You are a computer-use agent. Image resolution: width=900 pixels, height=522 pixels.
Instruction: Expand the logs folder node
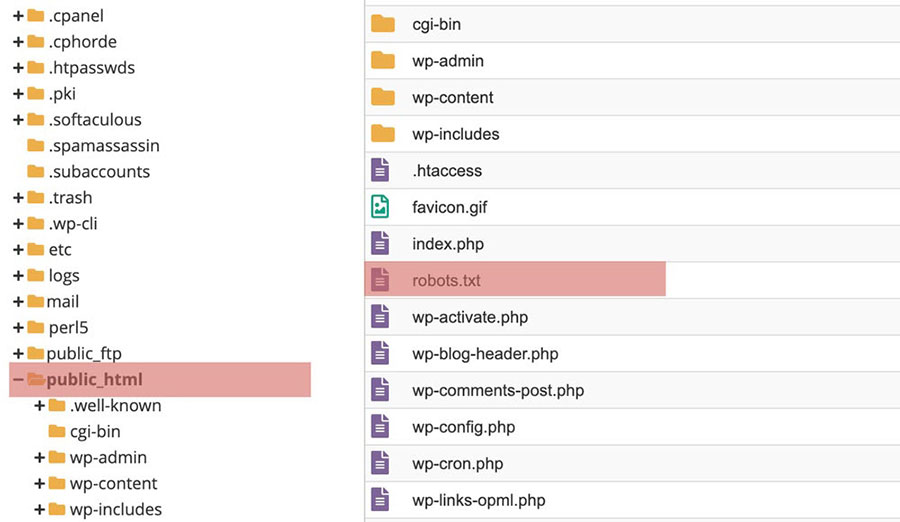(x=18, y=276)
